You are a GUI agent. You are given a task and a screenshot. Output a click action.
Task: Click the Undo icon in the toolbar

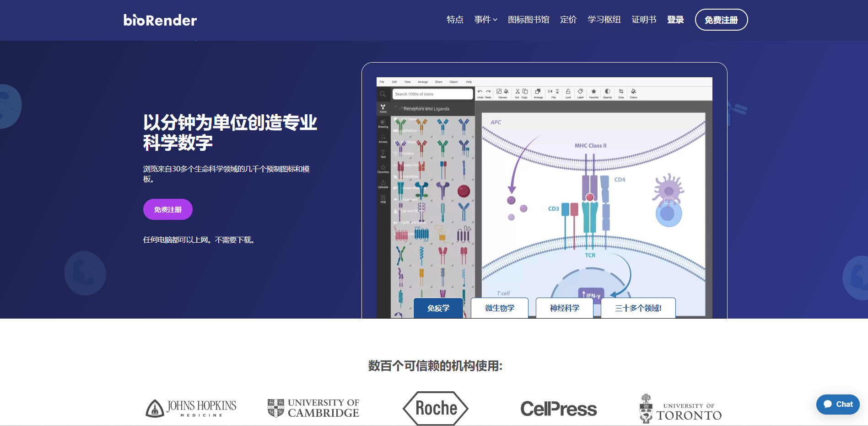click(480, 92)
